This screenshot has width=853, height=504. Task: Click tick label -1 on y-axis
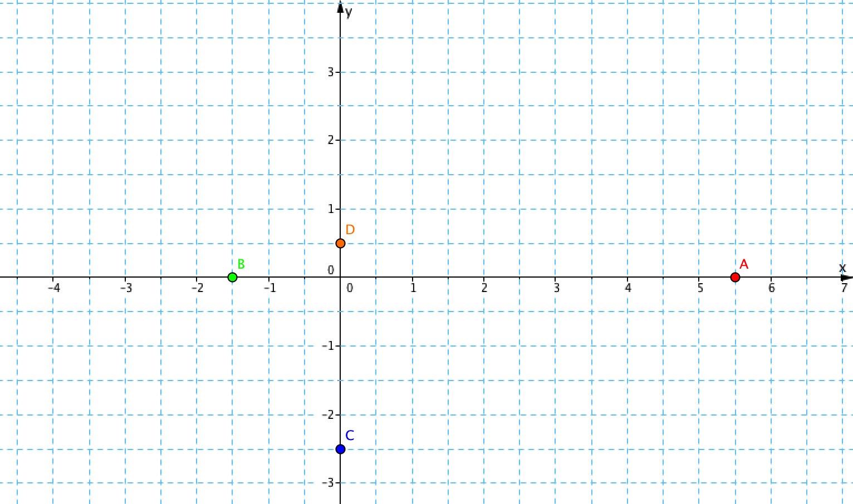pyautogui.click(x=329, y=346)
